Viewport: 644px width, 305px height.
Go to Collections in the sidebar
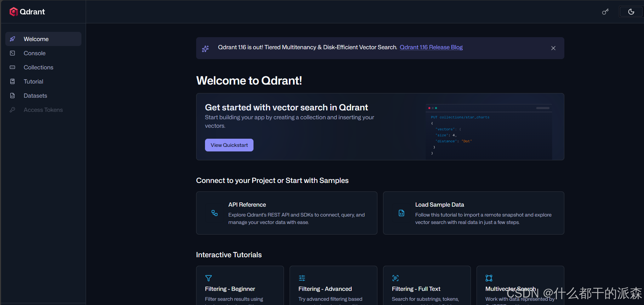43,67
